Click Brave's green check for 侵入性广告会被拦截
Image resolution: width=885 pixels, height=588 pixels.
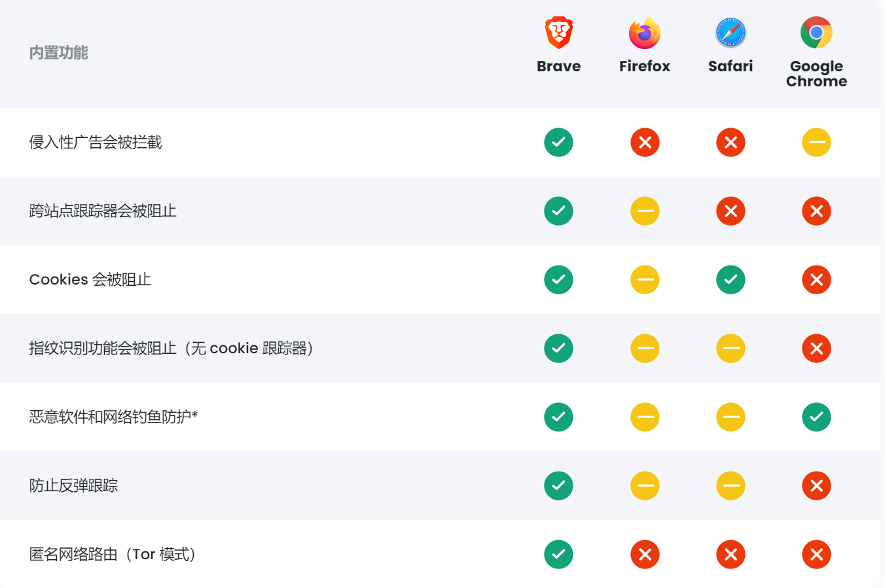tap(558, 143)
